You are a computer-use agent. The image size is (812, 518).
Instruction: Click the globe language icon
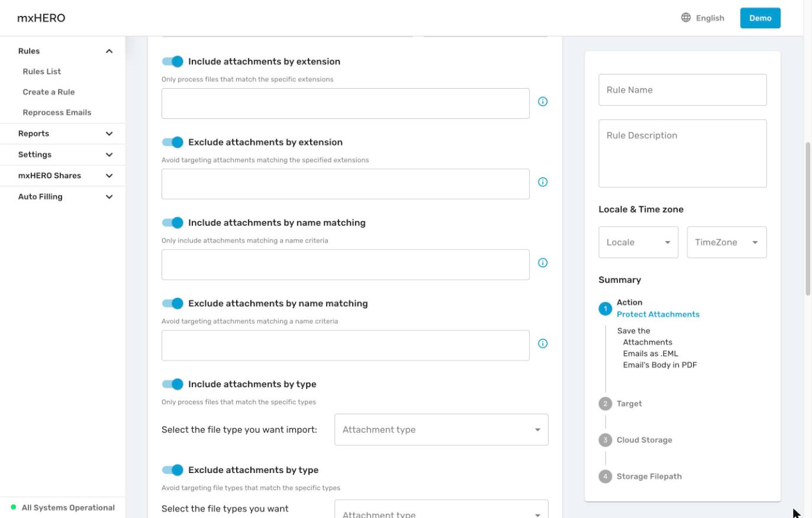tap(686, 18)
